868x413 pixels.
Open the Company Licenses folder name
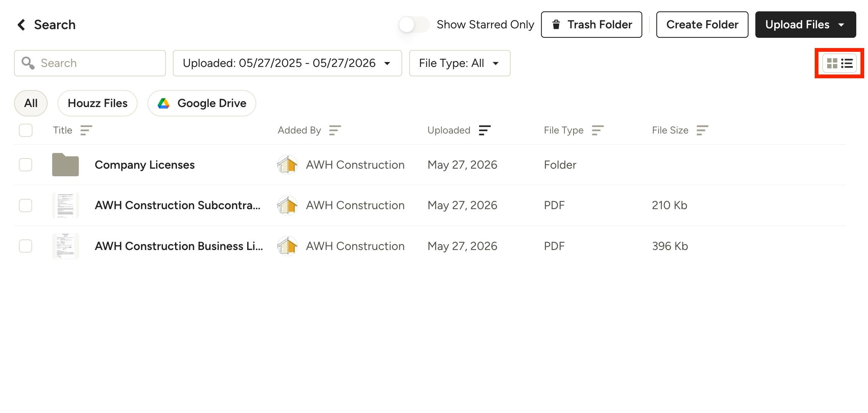[x=145, y=165]
